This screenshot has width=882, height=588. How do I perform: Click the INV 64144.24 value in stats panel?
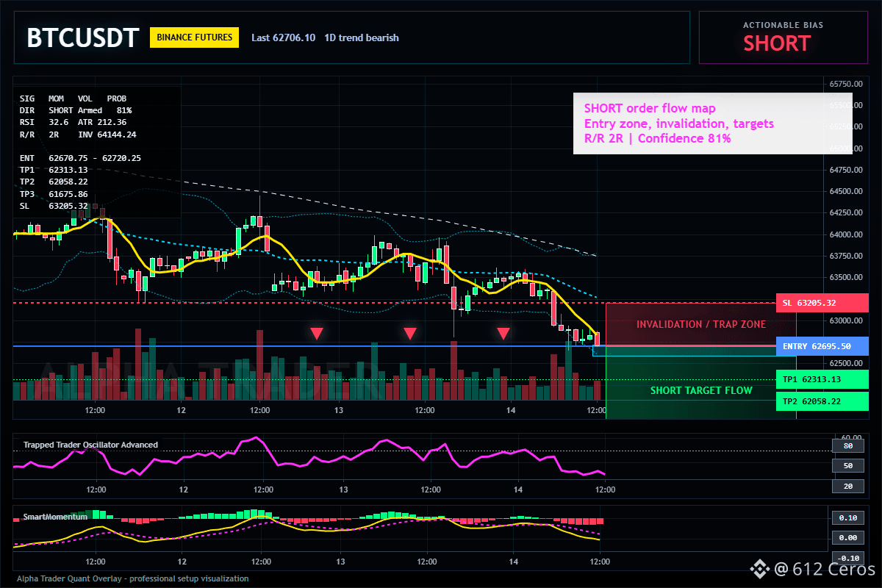(107, 135)
